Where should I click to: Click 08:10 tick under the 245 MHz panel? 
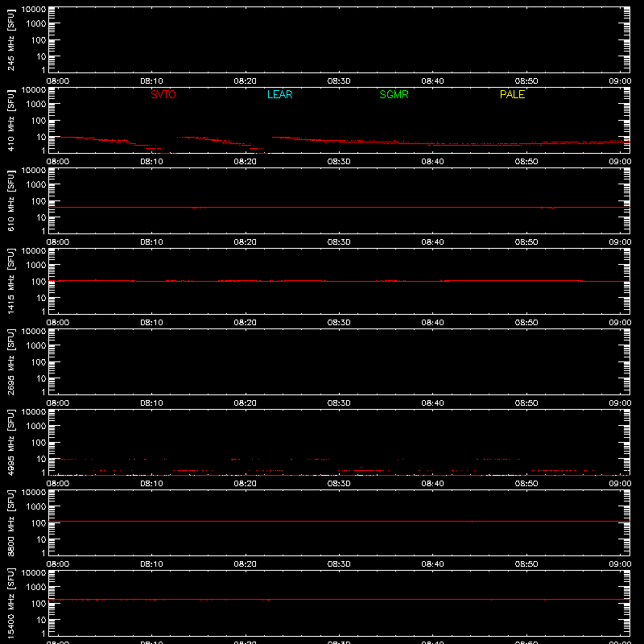pyautogui.click(x=151, y=81)
